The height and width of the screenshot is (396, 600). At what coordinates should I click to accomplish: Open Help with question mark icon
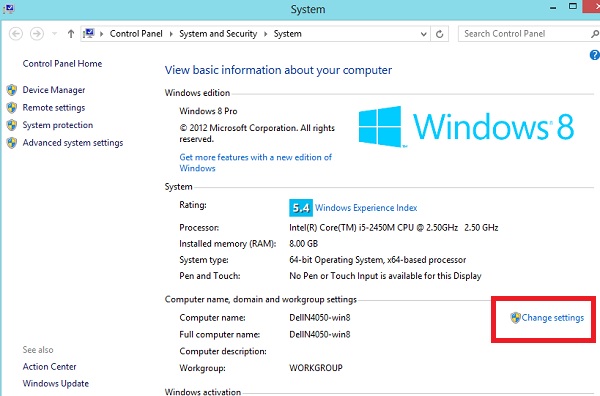pos(594,55)
